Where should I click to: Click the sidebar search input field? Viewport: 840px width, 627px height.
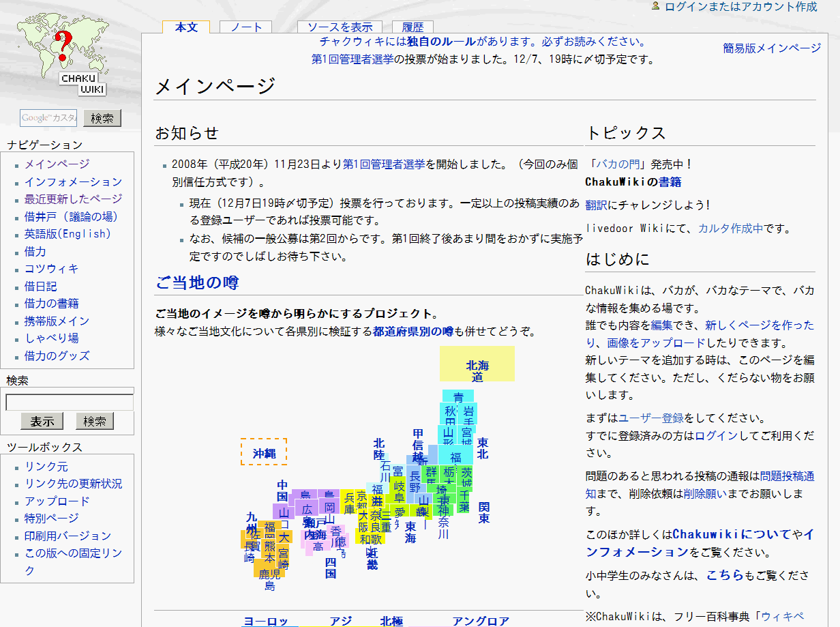[x=68, y=401]
